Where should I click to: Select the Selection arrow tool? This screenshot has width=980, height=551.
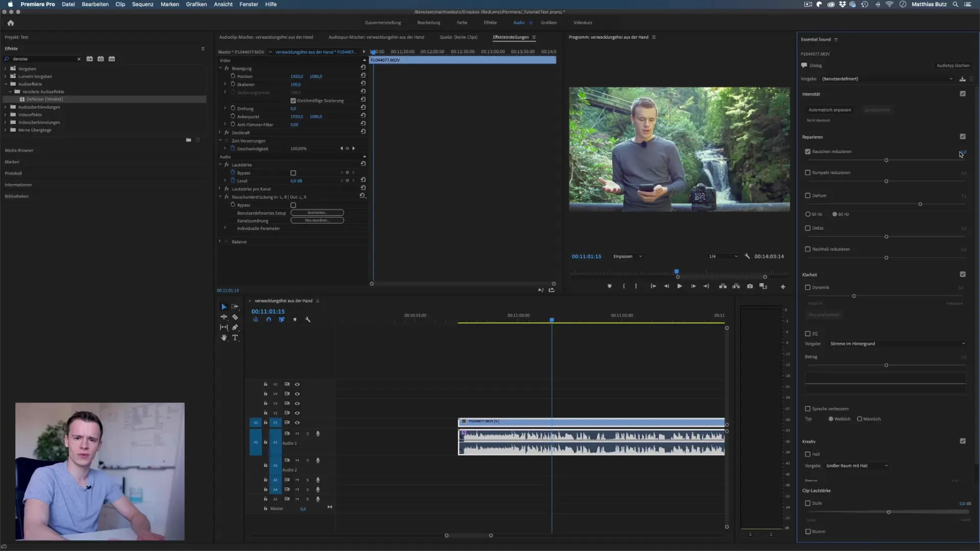point(224,307)
